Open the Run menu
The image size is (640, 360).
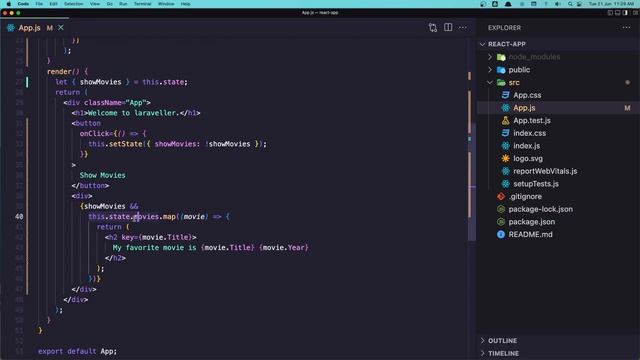pyautogui.click(x=123, y=4)
